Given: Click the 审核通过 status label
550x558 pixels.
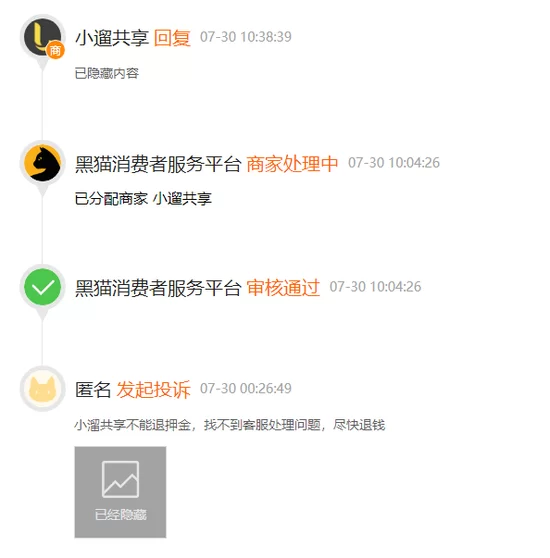Looking at the screenshot, I should click(x=283, y=288).
